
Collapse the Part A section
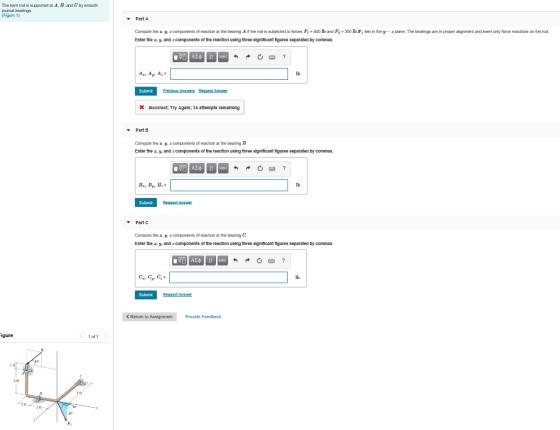(129, 19)
